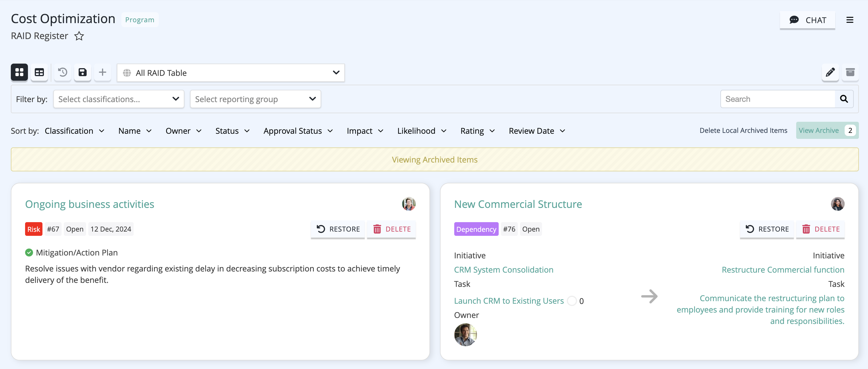Open Select reporting group filter
Viewport: 868px width, 369px height.
255,99
